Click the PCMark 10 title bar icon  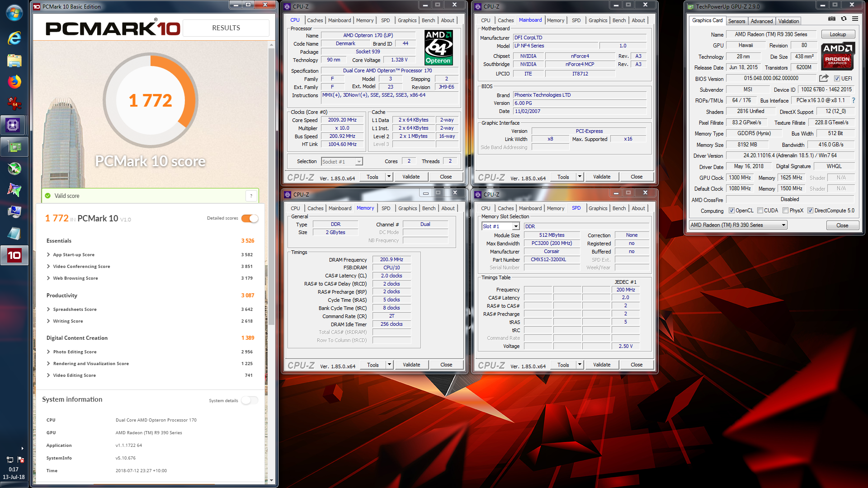[x=37, y=6]
